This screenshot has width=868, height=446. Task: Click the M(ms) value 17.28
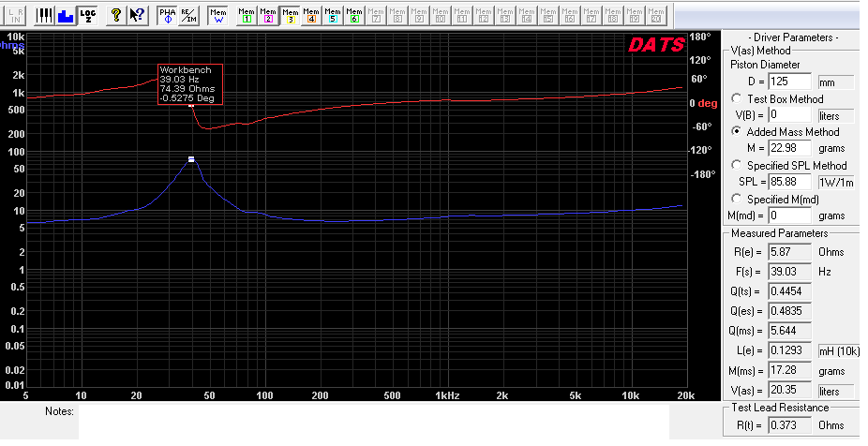(x=790, y=371)
